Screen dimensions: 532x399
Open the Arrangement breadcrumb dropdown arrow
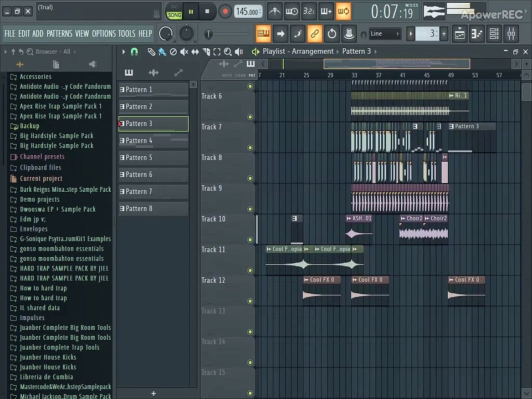click(x=337, y=52)
